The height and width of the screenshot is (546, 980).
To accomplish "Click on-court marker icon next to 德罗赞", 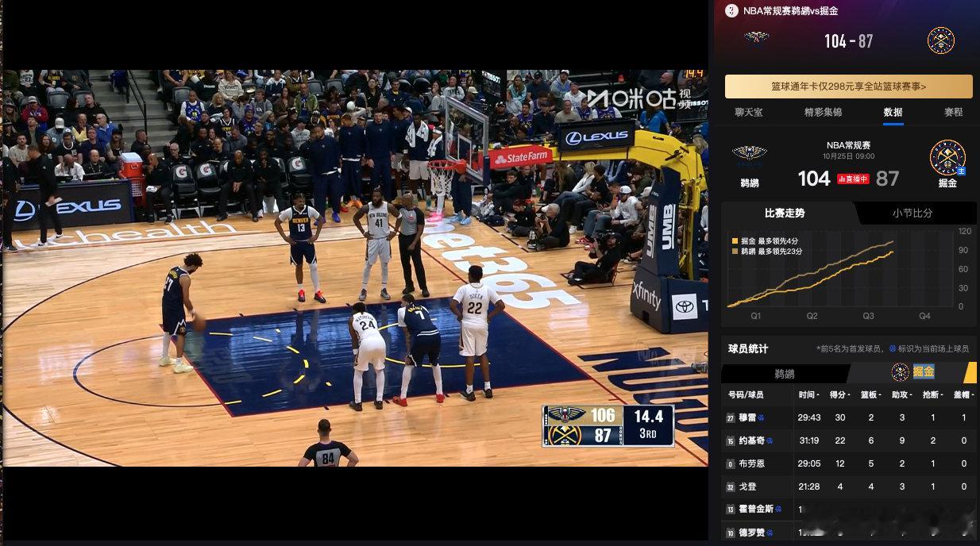I will click(769, 533).
